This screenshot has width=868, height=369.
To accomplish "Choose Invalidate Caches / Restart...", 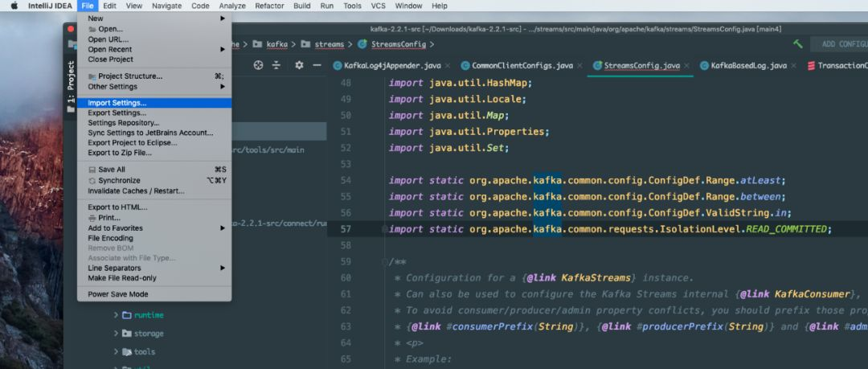I will pyautogui.click(x=154, y=191).
